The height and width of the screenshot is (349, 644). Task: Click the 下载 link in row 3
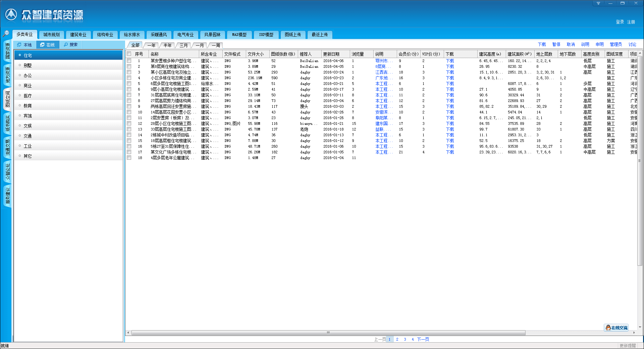(450, 72)
